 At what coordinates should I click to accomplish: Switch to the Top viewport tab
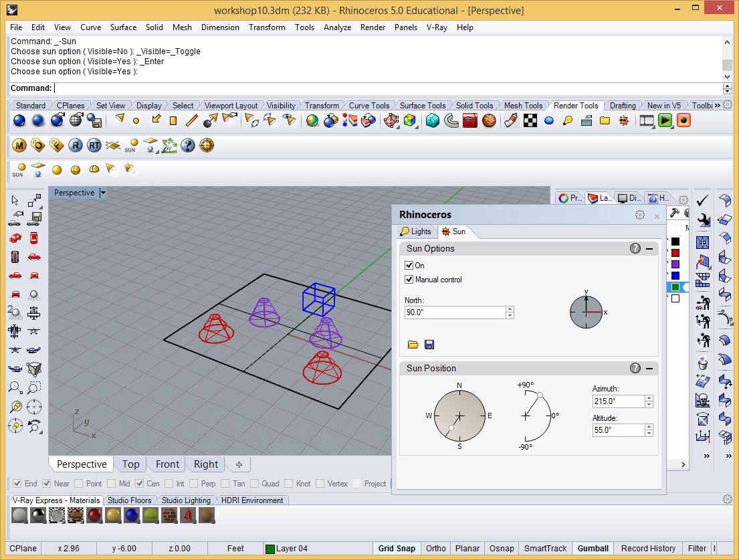(130, 464)
